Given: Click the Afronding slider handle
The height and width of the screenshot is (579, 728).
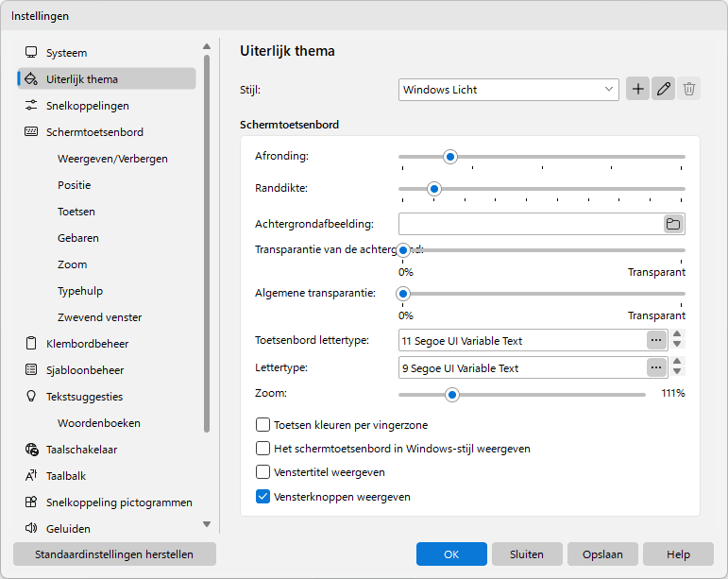Looking at the screenshot, I should 449,157.
